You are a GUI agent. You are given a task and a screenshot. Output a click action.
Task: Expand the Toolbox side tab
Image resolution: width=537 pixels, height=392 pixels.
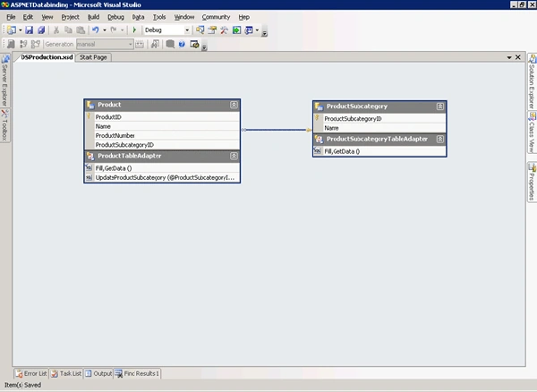[x=4, y=125]
